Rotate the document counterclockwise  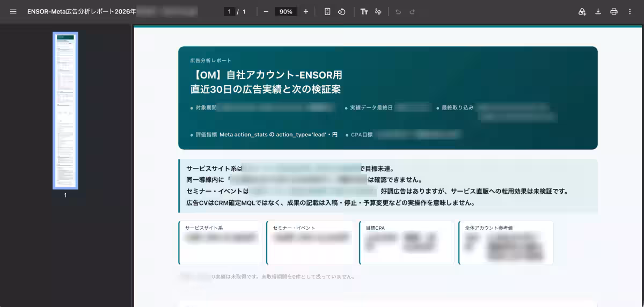pos(341,11)
